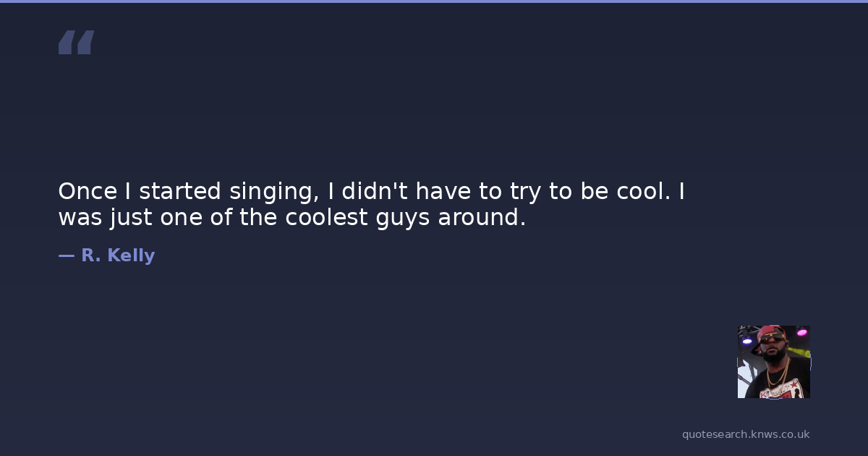
Task: Click the large quotation mark icon
Action: (x=76, y=43)
